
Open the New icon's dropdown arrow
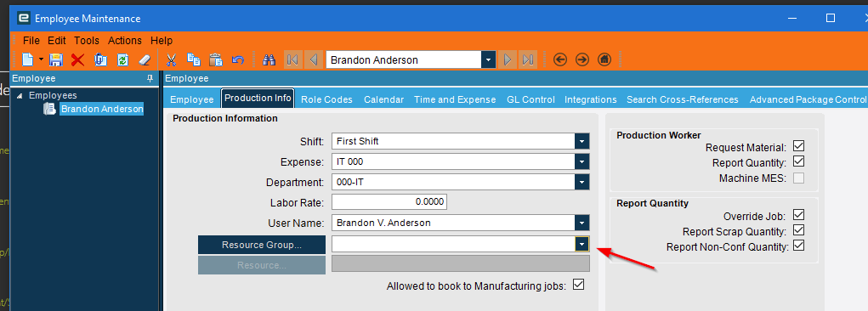pos(41,59)
